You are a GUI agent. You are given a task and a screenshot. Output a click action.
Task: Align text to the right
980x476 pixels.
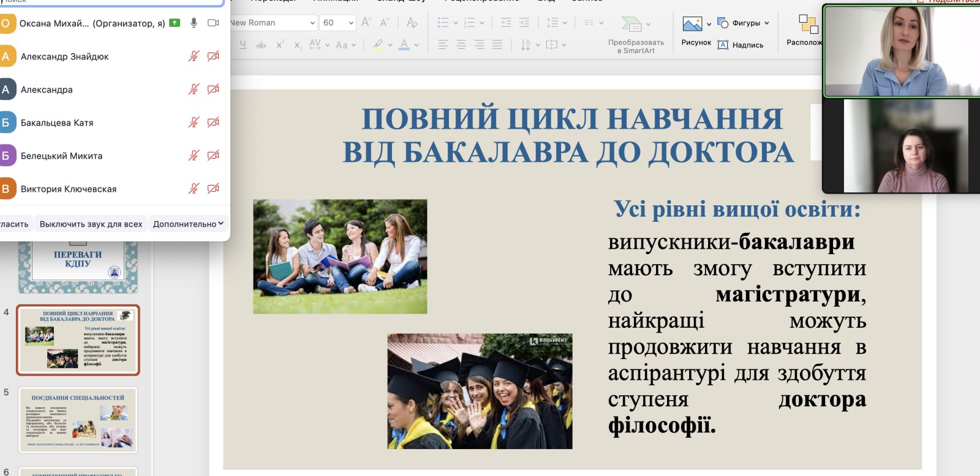[479, 45]
